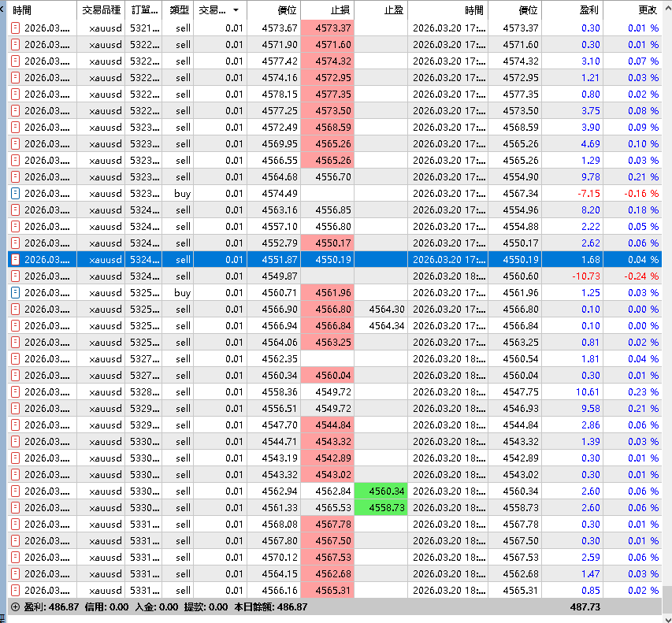Image resolution: width=672 pixels, height=623 pixels.
Task: Sort by the 止損 column header
Action: click(x=328, y=10)
